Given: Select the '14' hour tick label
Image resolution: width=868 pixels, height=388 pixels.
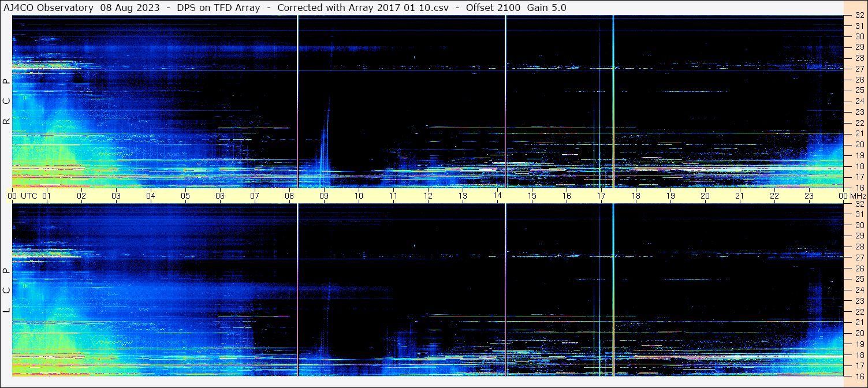Looking at the screenshot, I should [497, 196].
